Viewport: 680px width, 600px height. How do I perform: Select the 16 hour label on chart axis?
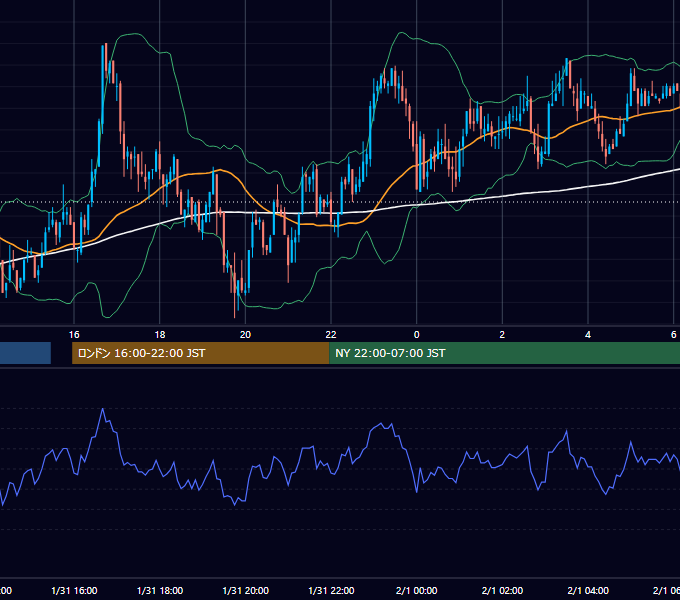[74, 335]
